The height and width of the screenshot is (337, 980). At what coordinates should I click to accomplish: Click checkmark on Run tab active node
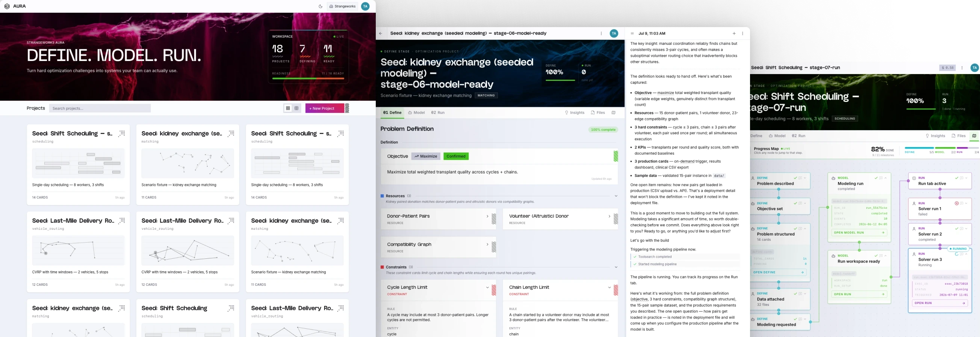click(x=956, y=178)
